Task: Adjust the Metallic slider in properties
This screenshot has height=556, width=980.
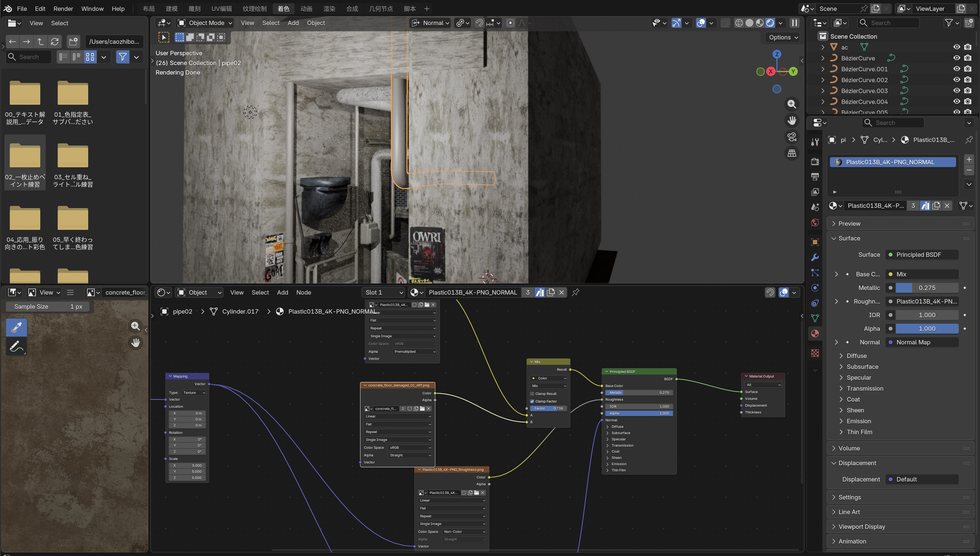Action: 927,288
